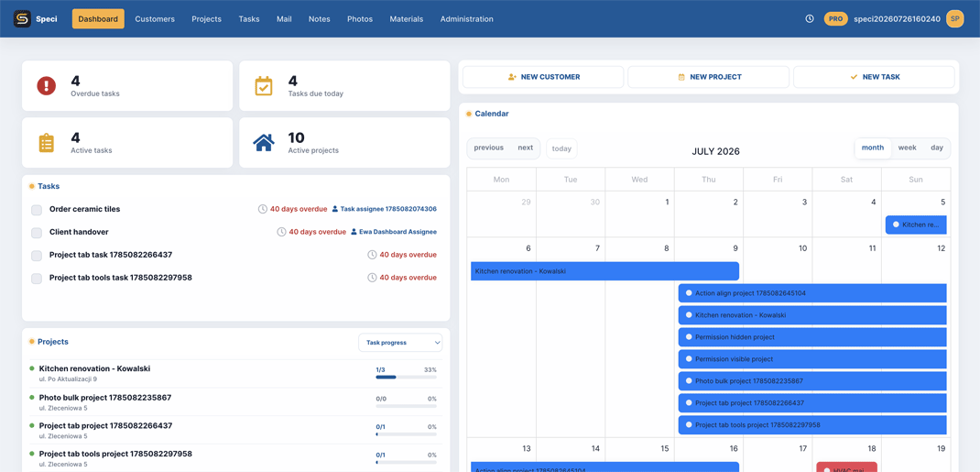The width and height of the screenshot is (980, 472).
Task: Click green status dot for Kitchen renovation - Kowalski
Action: [x=32, y=368]
